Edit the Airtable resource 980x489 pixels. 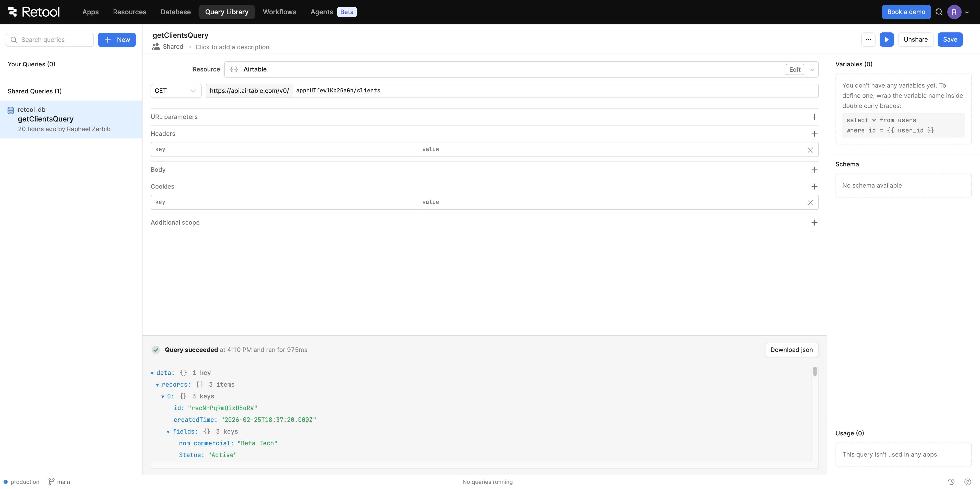coord(794,70)
